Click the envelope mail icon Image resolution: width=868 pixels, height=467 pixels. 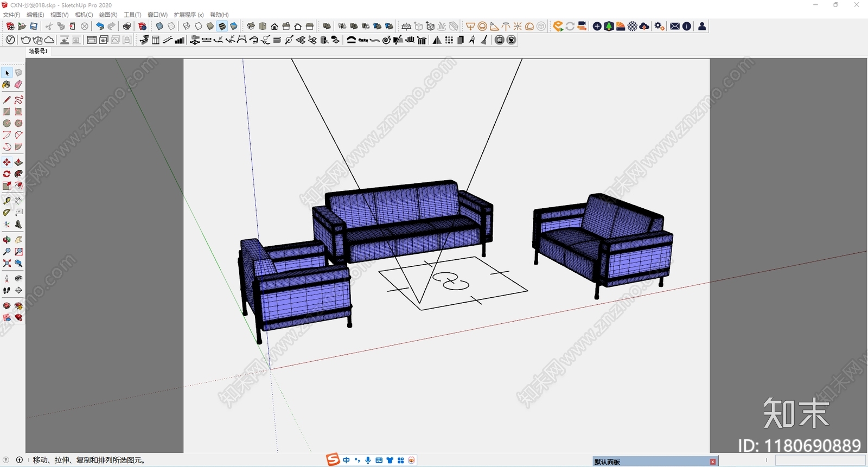(675, 26)
